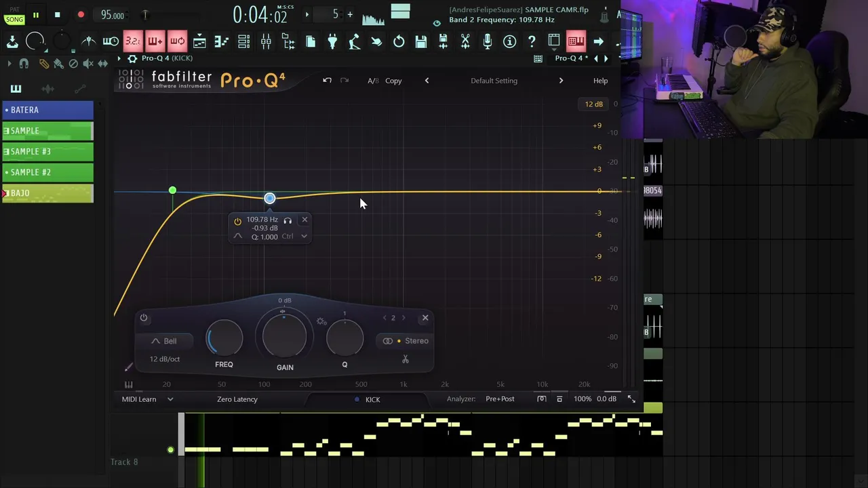
Task: Open the gain-Q interaction gear icon
Action: [321, 321]
